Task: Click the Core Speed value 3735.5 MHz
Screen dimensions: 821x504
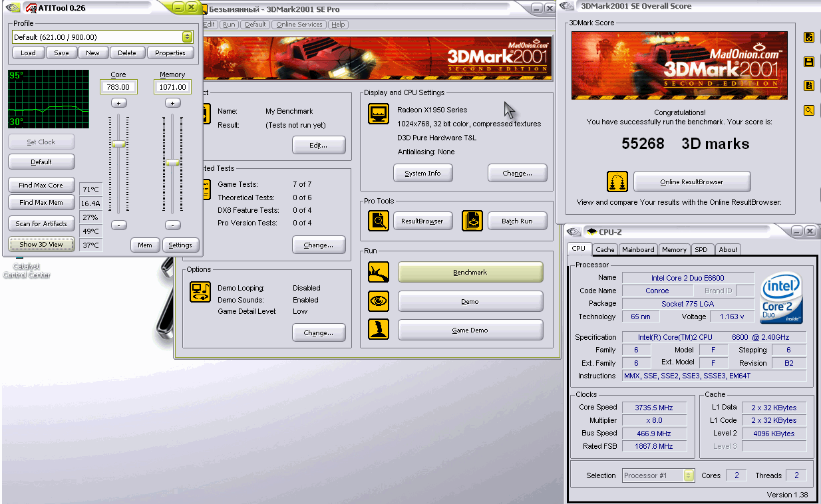Action: pyautogui.click(x=653, y=407)
